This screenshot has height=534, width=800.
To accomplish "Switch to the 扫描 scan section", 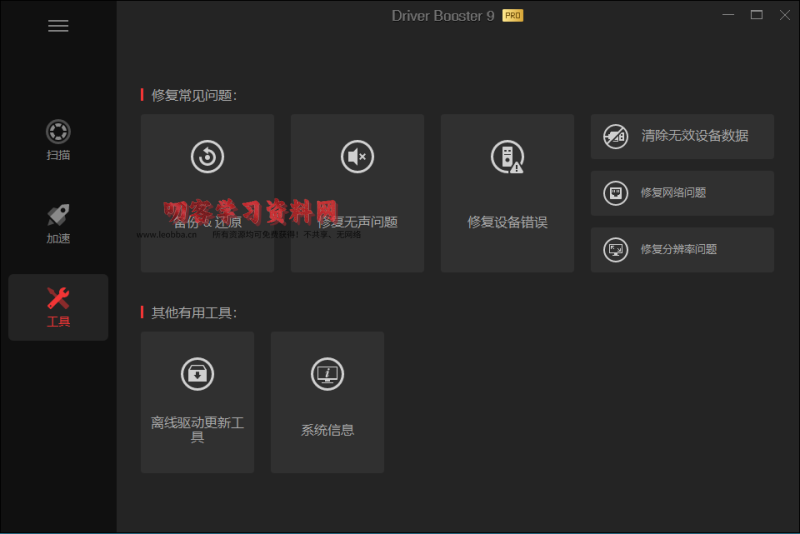I will [58, 140].
